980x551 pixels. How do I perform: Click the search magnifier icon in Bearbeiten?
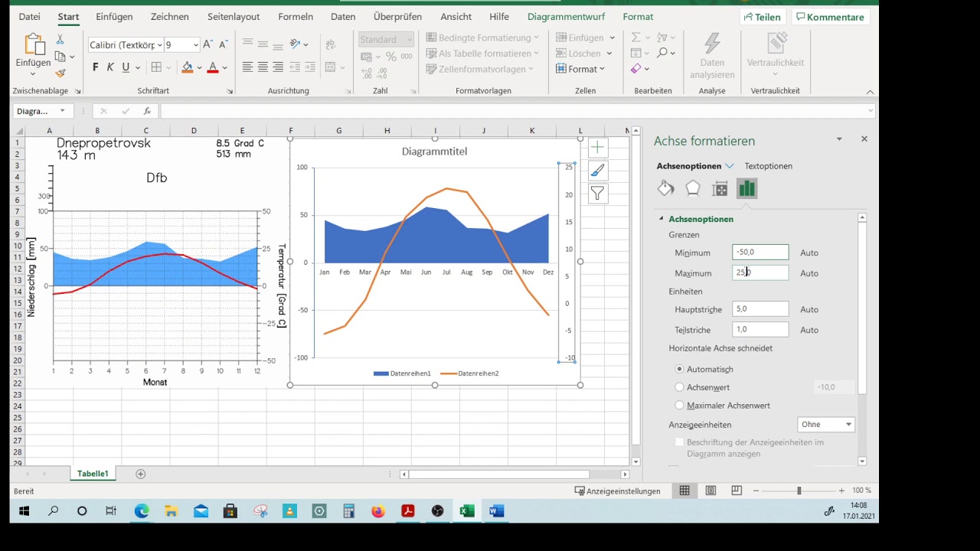pos(663,53)
